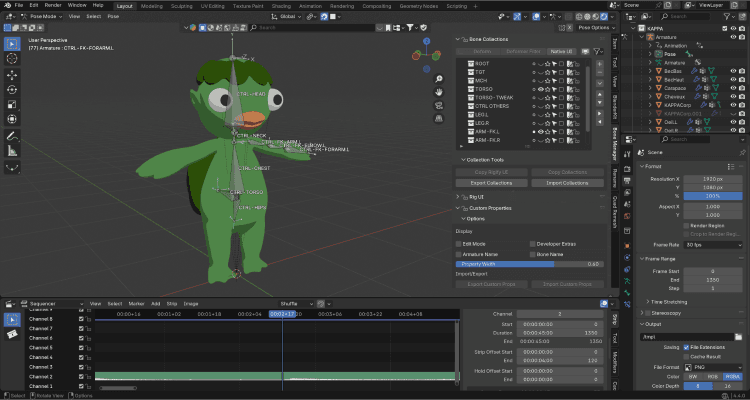Click the Resolution X input field
Image resolution: width=750 pixels, height=400 pixels.
point(712,177)
